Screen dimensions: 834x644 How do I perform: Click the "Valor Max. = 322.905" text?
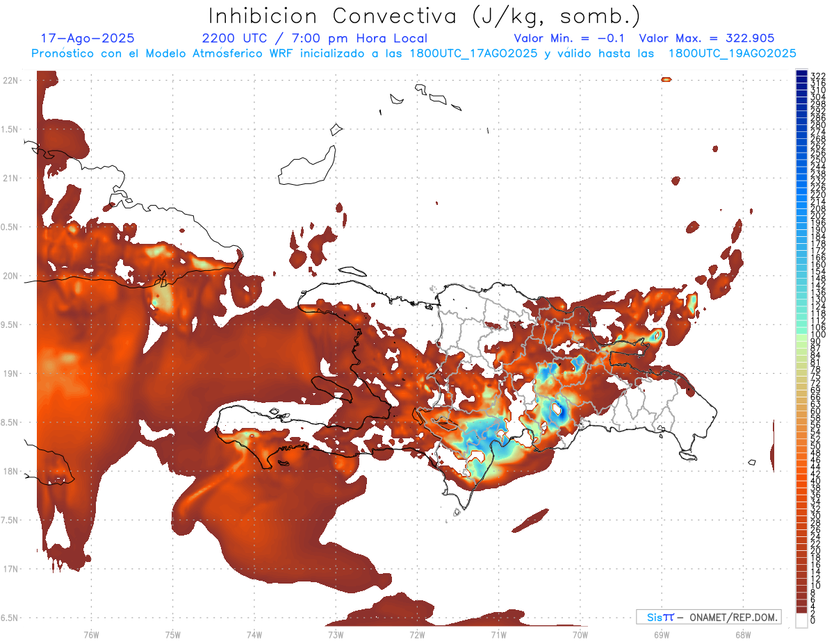click(706, 38)
